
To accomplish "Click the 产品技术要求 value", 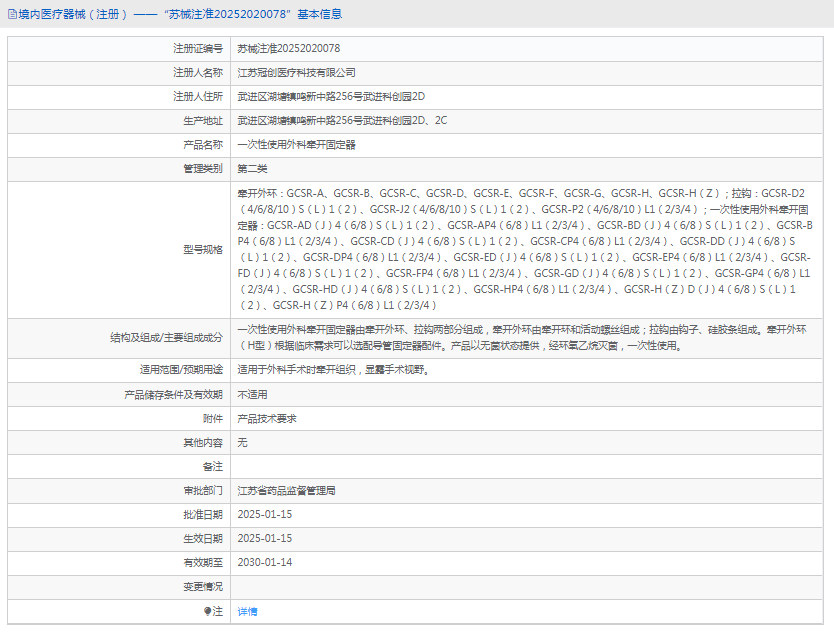I will (x=266, y=419).
